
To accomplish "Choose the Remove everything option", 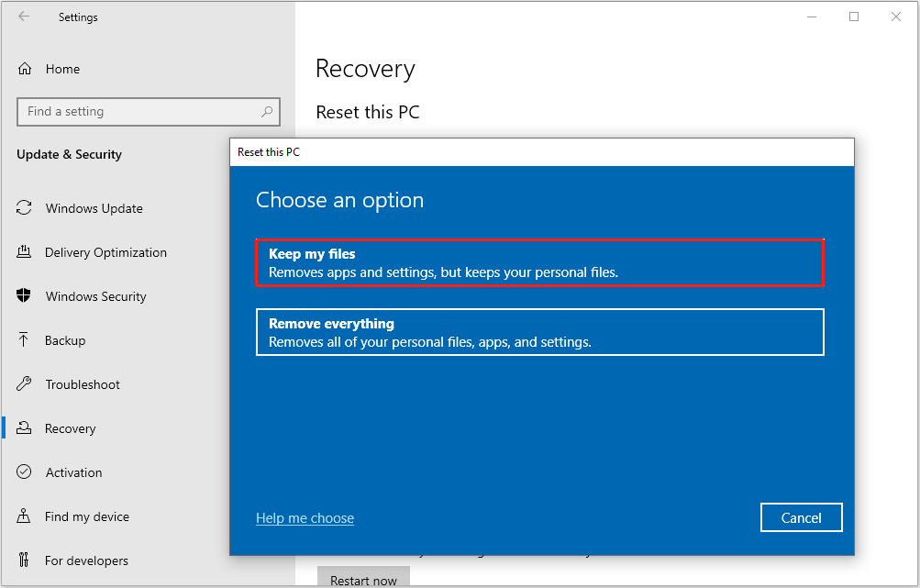I will pos(539,332).
